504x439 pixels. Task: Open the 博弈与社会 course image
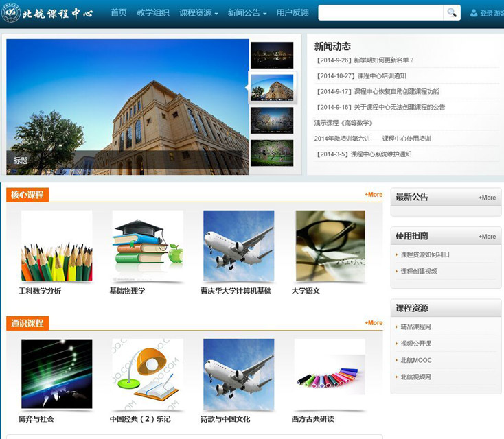click(56, 374)
